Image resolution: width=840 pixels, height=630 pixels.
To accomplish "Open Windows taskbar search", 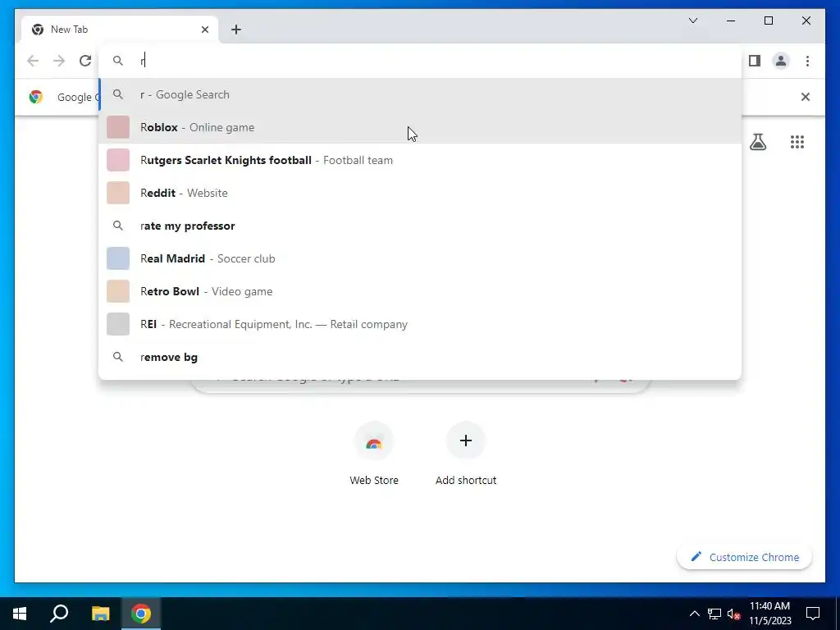I will tap(59, 614).
